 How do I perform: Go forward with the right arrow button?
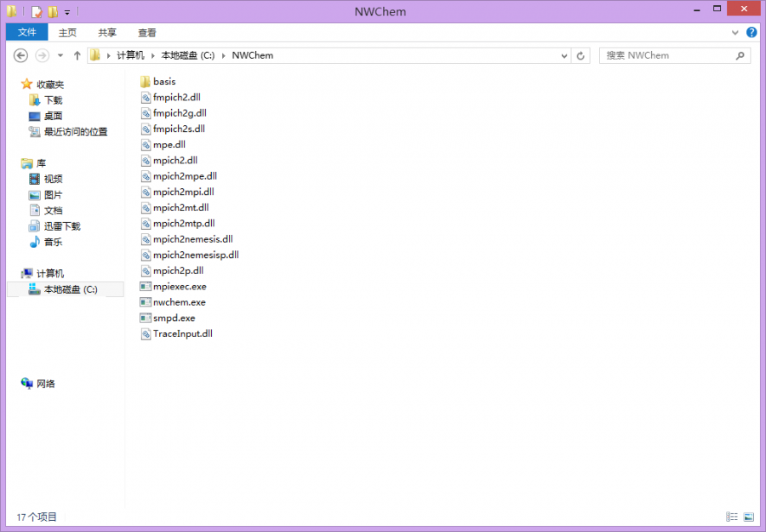tap(43, 55)
